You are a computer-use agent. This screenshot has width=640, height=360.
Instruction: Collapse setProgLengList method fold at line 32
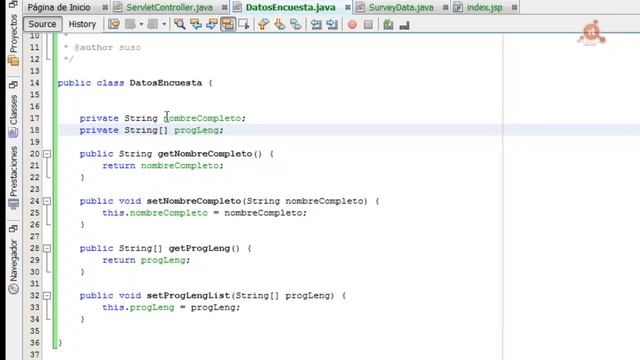tap(47, 296)
